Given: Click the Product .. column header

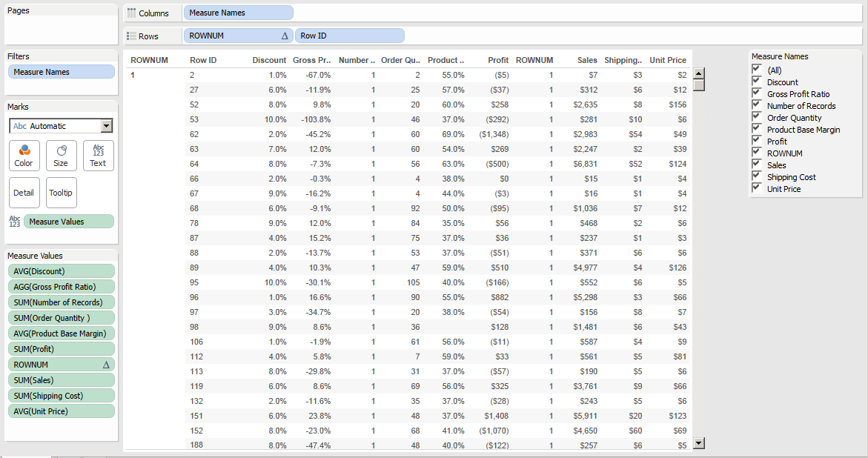Looking at the screenshot, I should click(x=445, y=60).
